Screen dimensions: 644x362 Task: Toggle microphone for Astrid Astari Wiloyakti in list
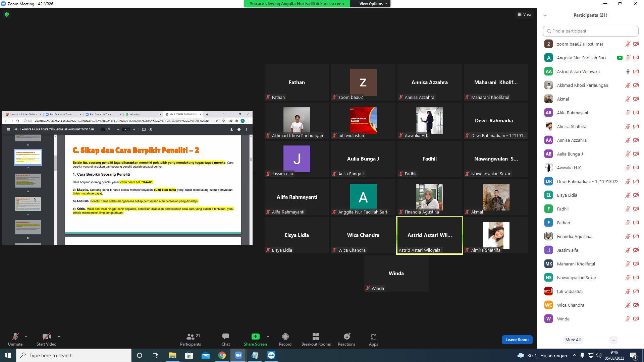point(628,71)
